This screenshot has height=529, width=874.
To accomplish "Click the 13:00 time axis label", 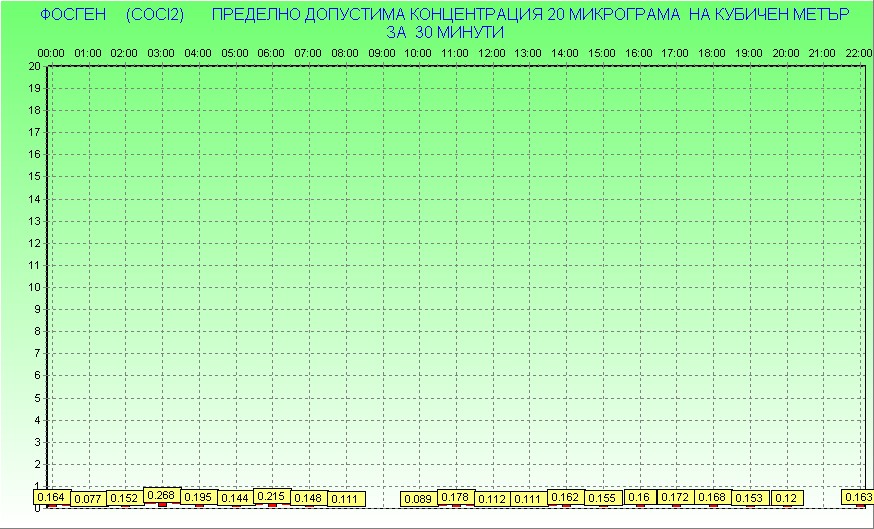I will pos(528,54).
